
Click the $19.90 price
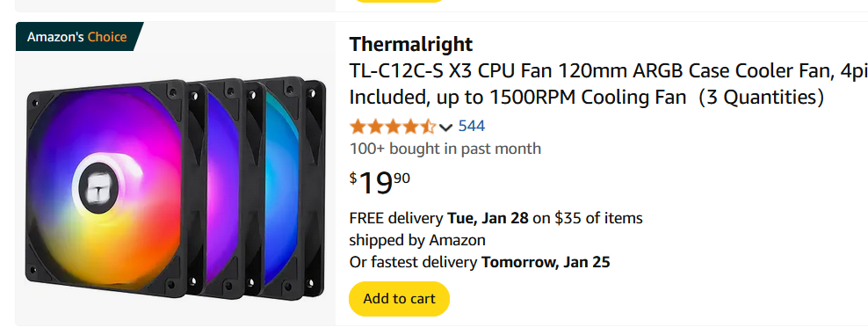[x=380, y=183]
